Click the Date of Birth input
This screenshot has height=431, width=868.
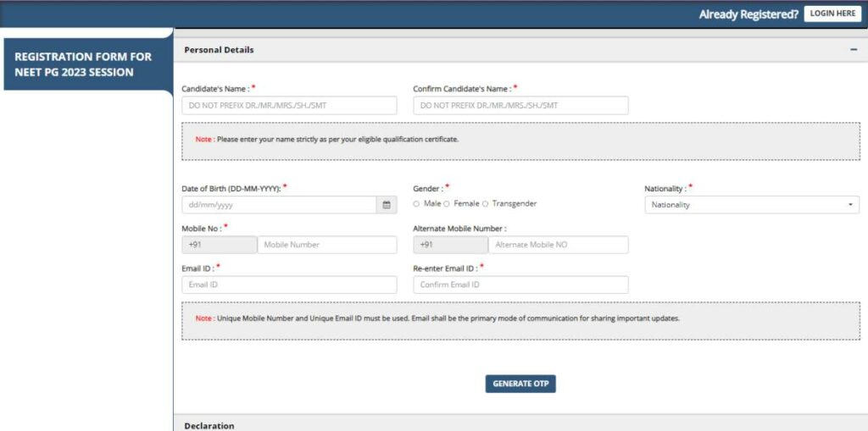pyautogui.click(x=279, y=205)
